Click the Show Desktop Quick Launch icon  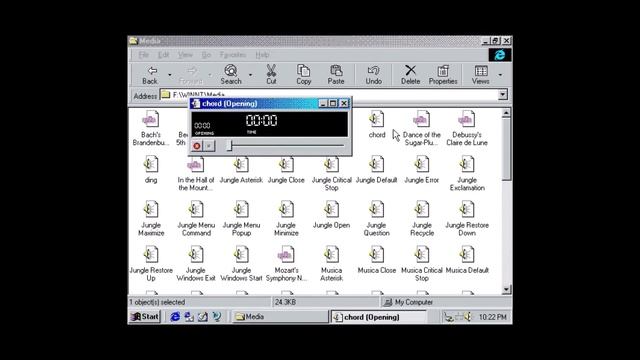[x=203, y=316]
